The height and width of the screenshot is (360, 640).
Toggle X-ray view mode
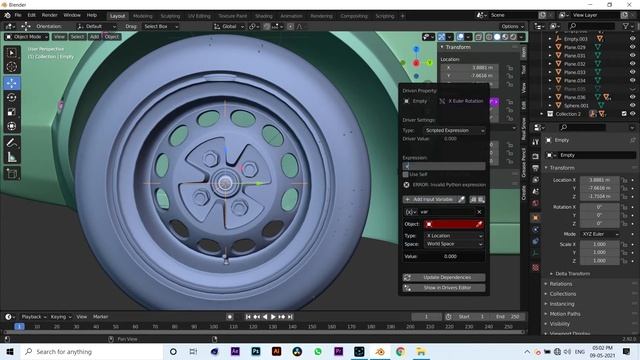coord(479,37)
